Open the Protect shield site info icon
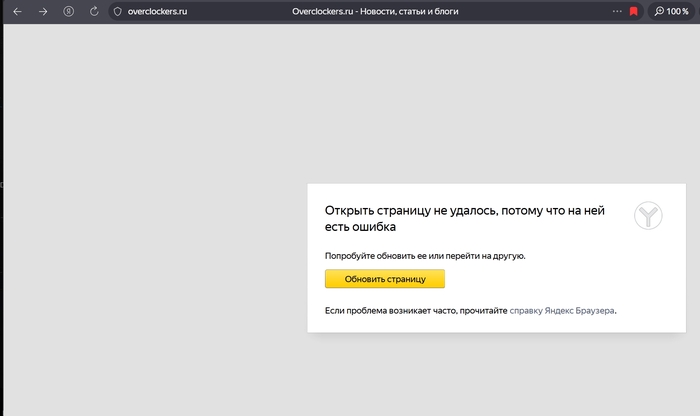Image resolution: width=700 pixels, height=416 pixels. click(117, 11)
